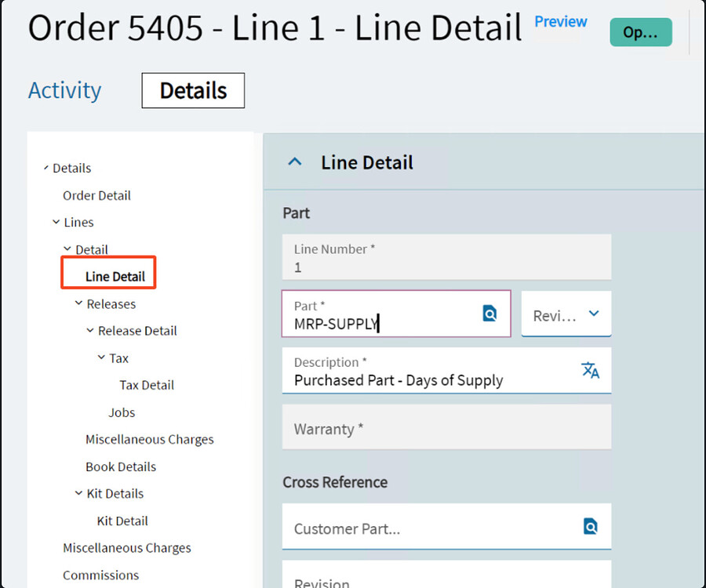Open the Jobs tree item
706x588 pixels.
[x=122, y=412]
